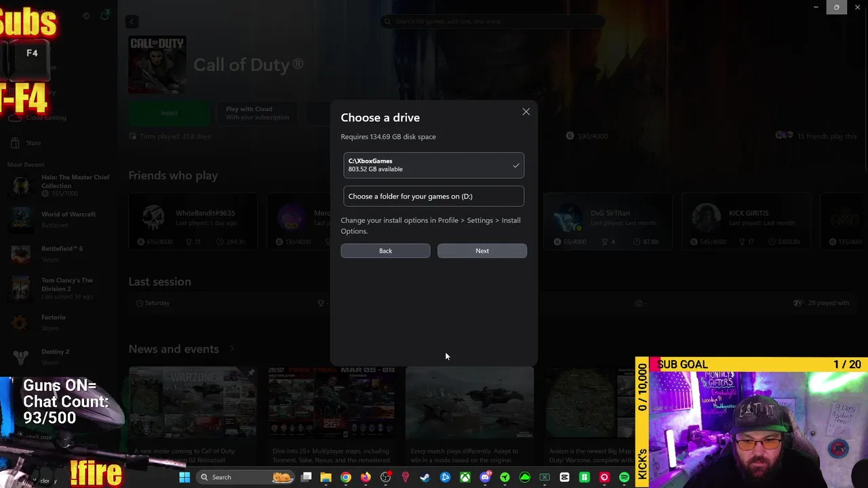Viewport: 868px width, 488px height.
Task: Open OBS Studio from the taskbar
Action: pos(386,477)
